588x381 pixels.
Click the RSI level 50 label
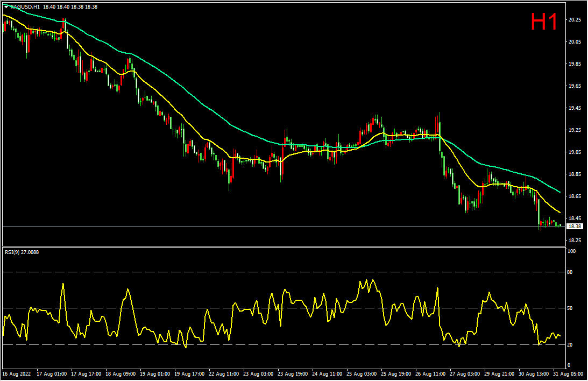[x=570, y=308]
